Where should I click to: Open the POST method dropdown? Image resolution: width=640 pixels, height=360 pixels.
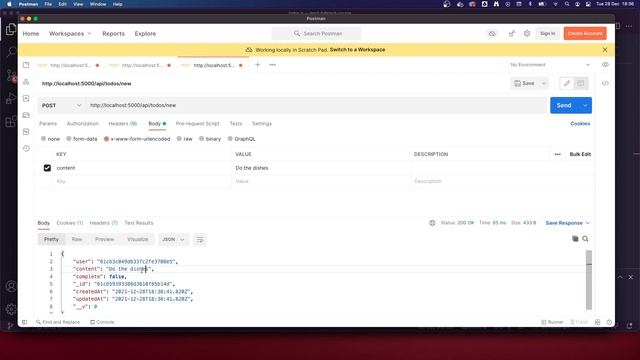pos(62,105)
